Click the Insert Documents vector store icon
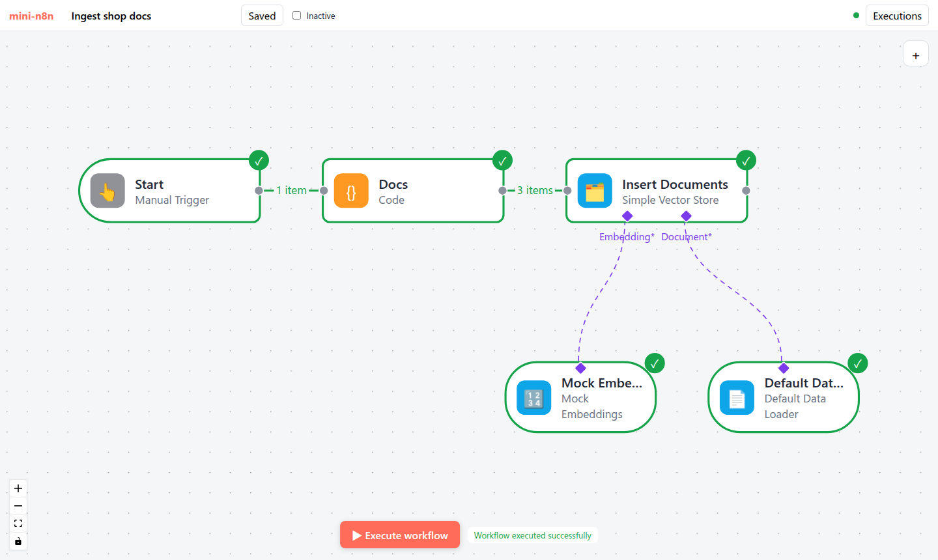This screenshot has height=560, width=938. pyautogui.click(x=595, y=191)
